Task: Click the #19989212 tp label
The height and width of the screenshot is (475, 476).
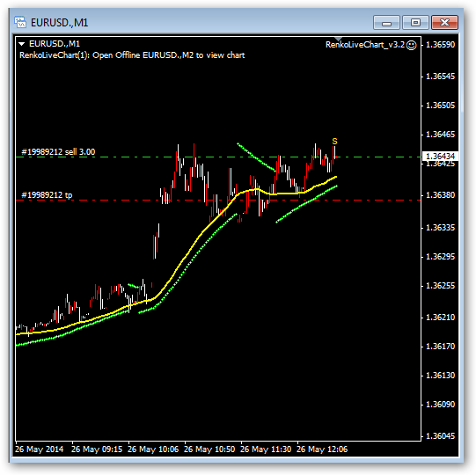Action: click(x=47, y=195)
